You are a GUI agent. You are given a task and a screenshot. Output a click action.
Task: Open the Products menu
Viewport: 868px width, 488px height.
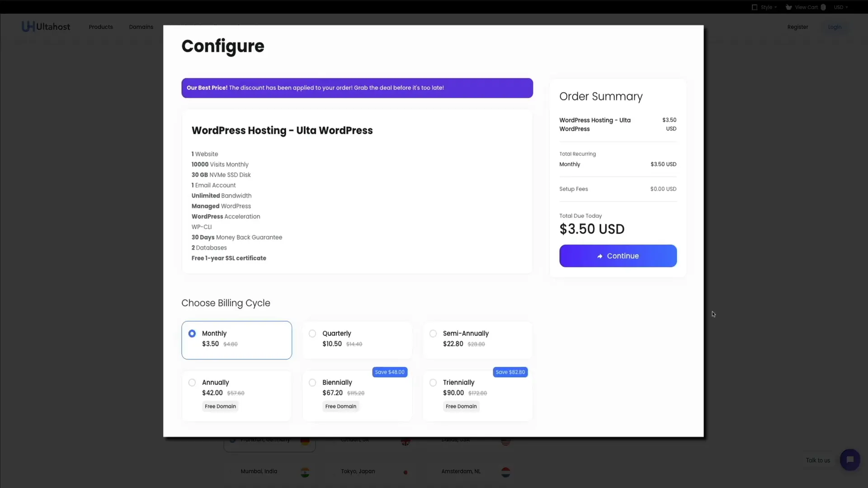coord(101,27)
